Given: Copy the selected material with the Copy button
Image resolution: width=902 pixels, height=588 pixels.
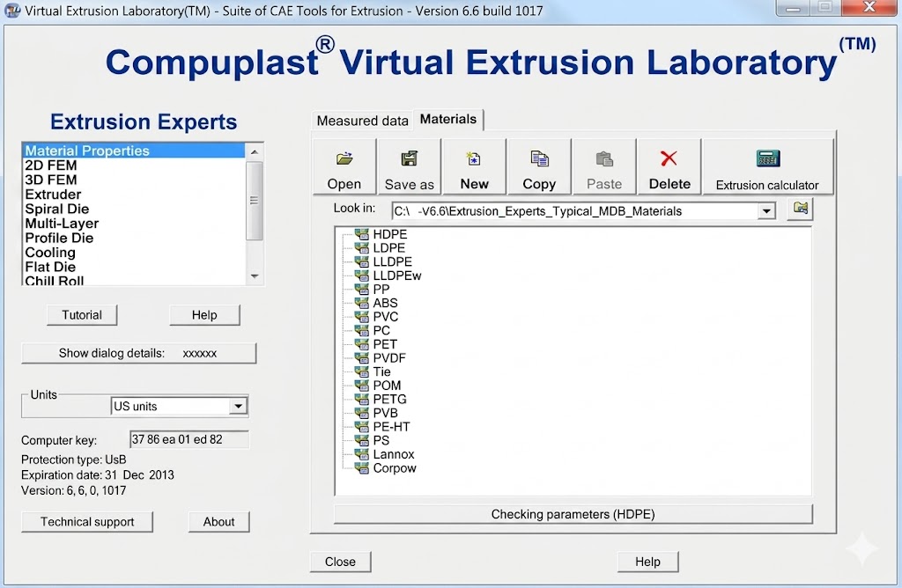Looking at the screenshot, I should pyautogui.click(x=539, y=166).
